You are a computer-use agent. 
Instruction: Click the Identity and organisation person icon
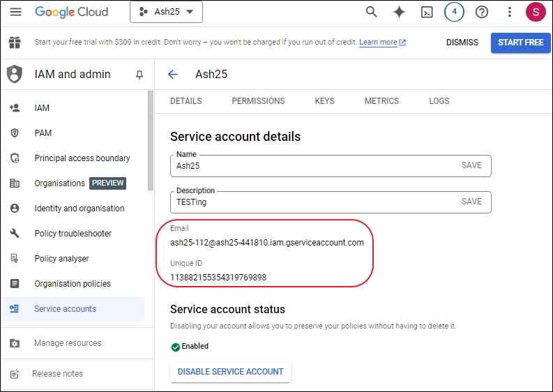[x=15, y=208]
